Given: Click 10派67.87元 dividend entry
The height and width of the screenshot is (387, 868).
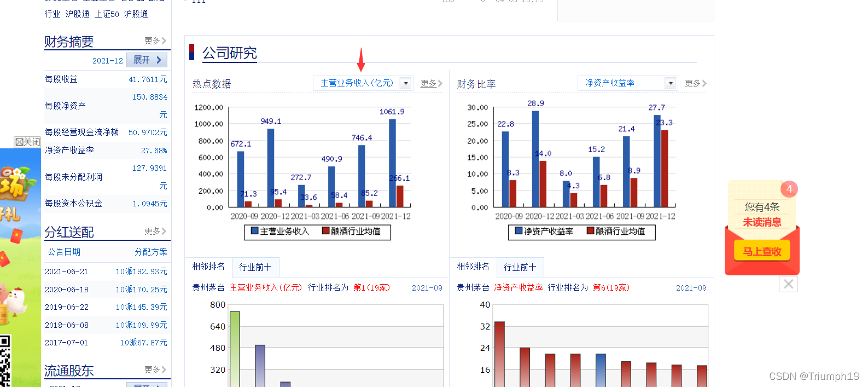Looking at the screenshot, I should click(143, 343).
